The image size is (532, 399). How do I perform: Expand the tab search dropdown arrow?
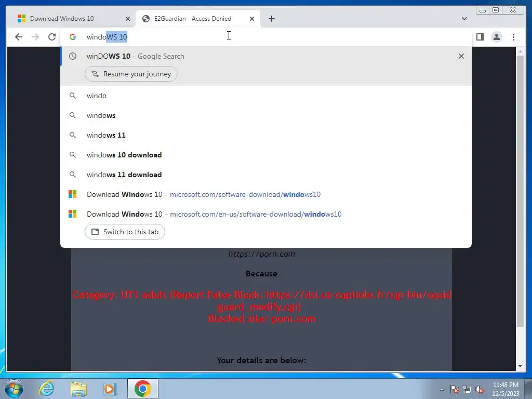464,19
